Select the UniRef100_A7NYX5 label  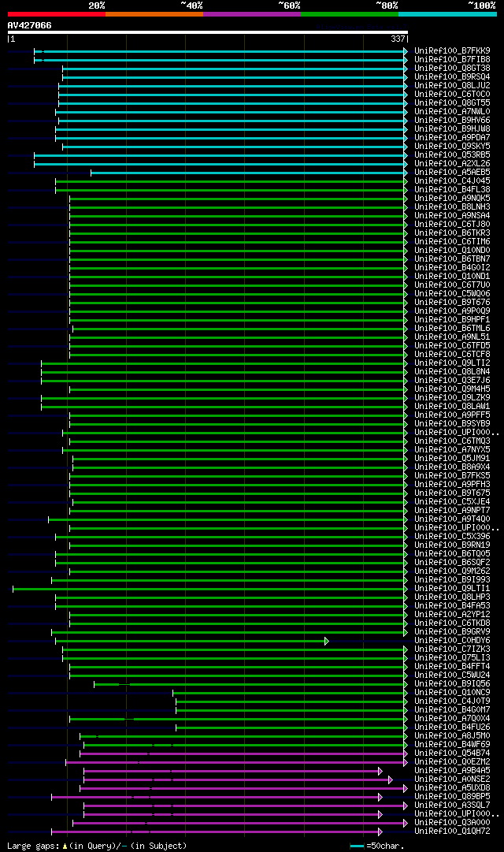[x=452, y=450]
